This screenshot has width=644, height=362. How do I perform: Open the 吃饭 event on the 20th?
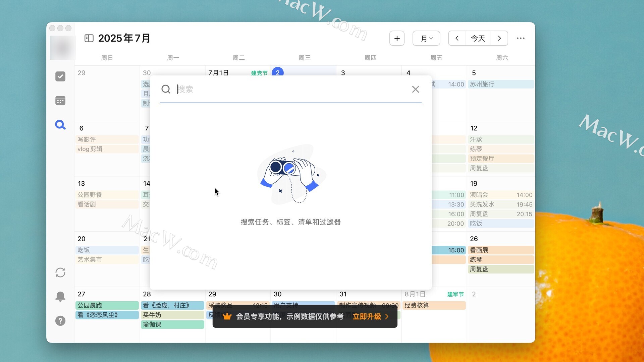107,250
